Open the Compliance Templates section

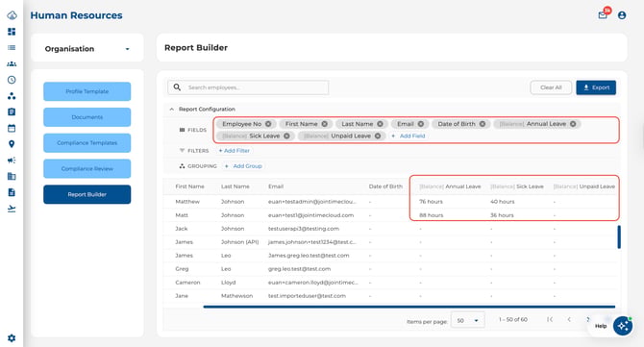tap(87, 143)
